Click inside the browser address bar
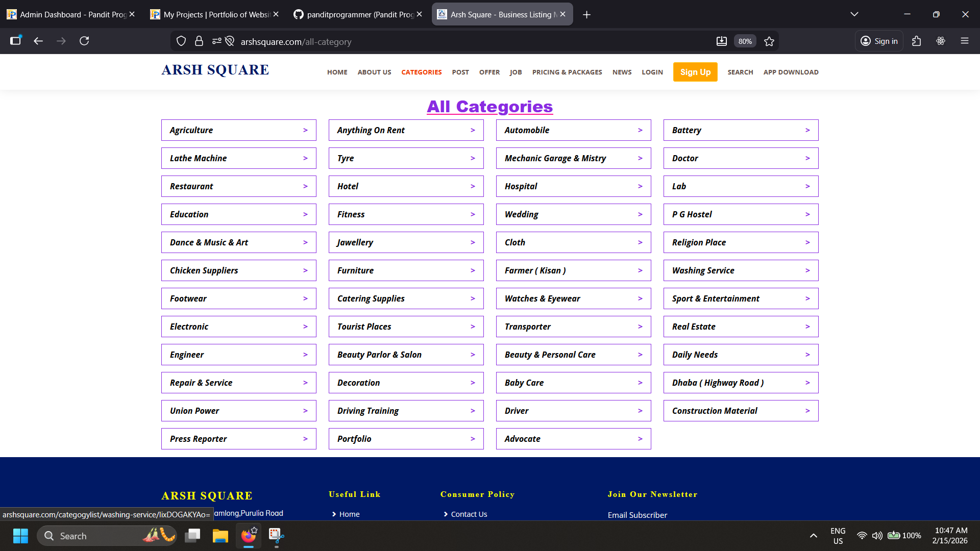 pos(357,41)
